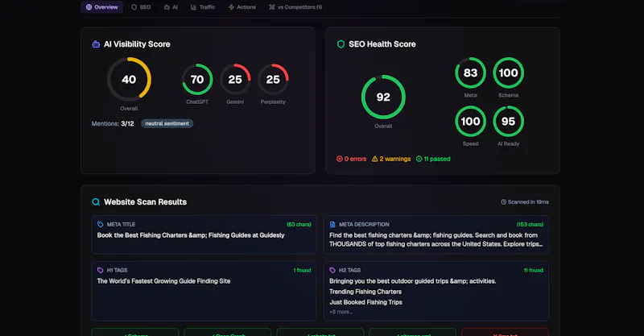Viewport: 644px width, 336px height.
Task: Click the tag icon next to H1 TAGS
Action: 100,270
